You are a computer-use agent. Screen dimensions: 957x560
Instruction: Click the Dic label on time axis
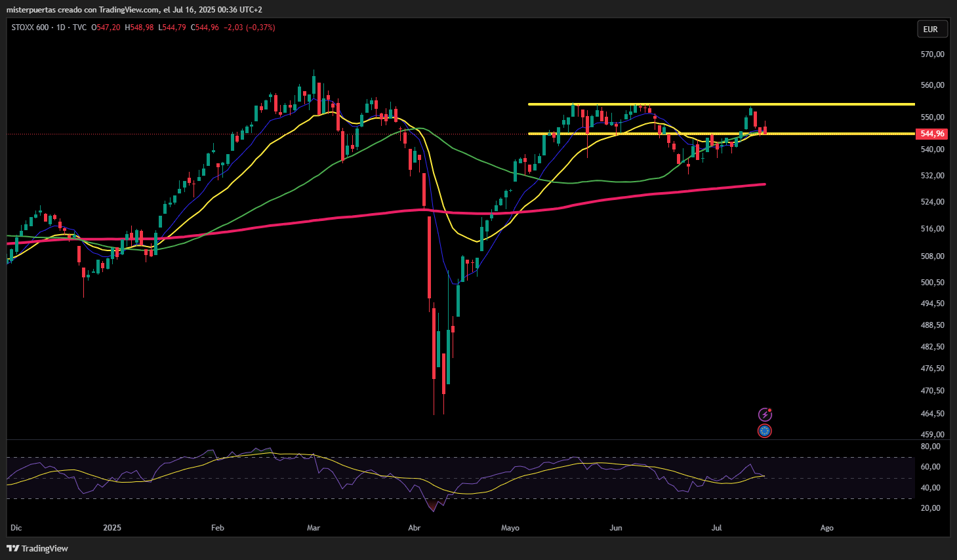coord(16,528)
